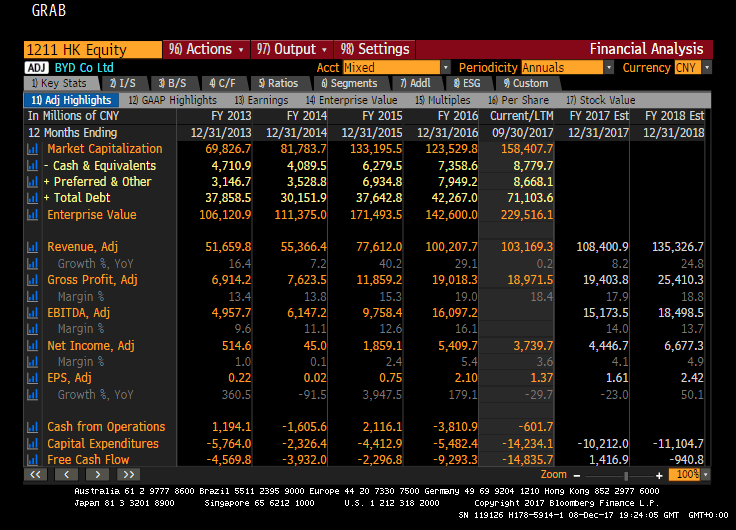Open the Actions menu
736x530 pixels.
point(206,49)
